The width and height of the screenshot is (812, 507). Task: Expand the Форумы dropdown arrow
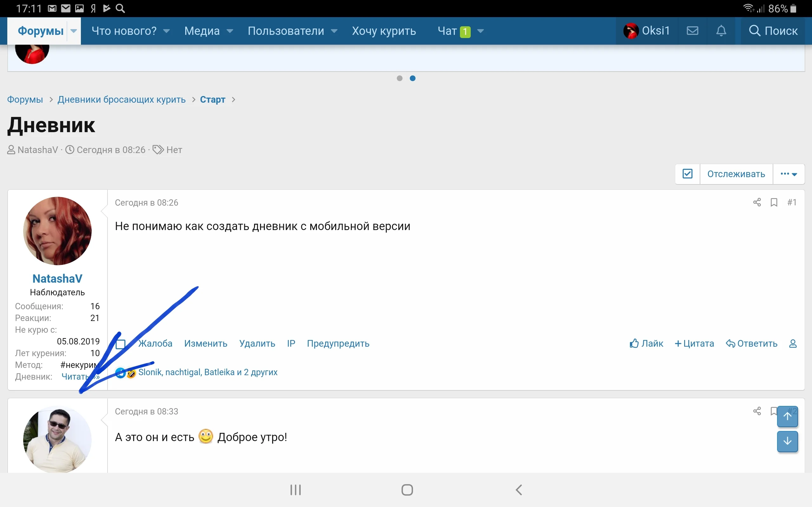74,31
